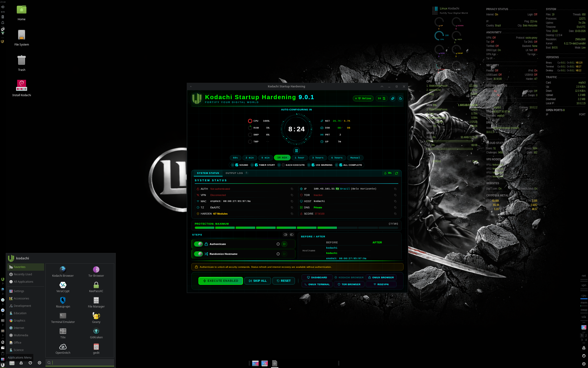Screen dimensions: 588x368
Task: Uncheck the 15S WARNING checkbox
Action: coord(313,165)
